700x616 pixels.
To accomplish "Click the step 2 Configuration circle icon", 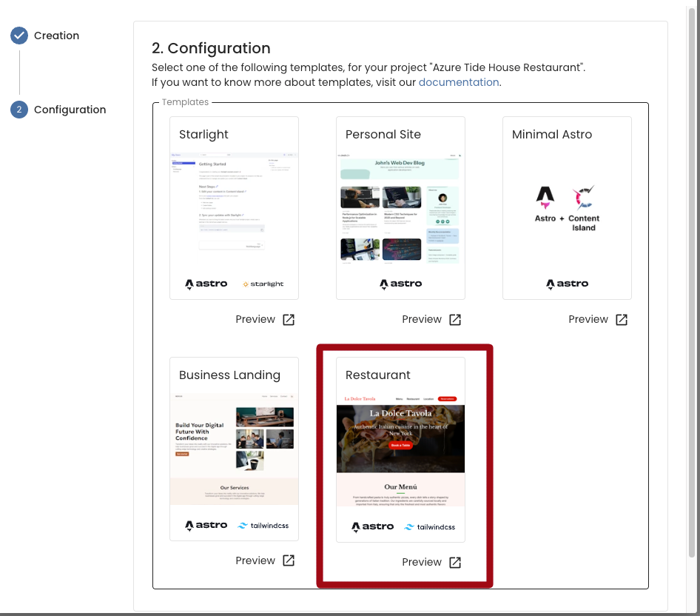I will pyautogui.click(x=19, y=110).
